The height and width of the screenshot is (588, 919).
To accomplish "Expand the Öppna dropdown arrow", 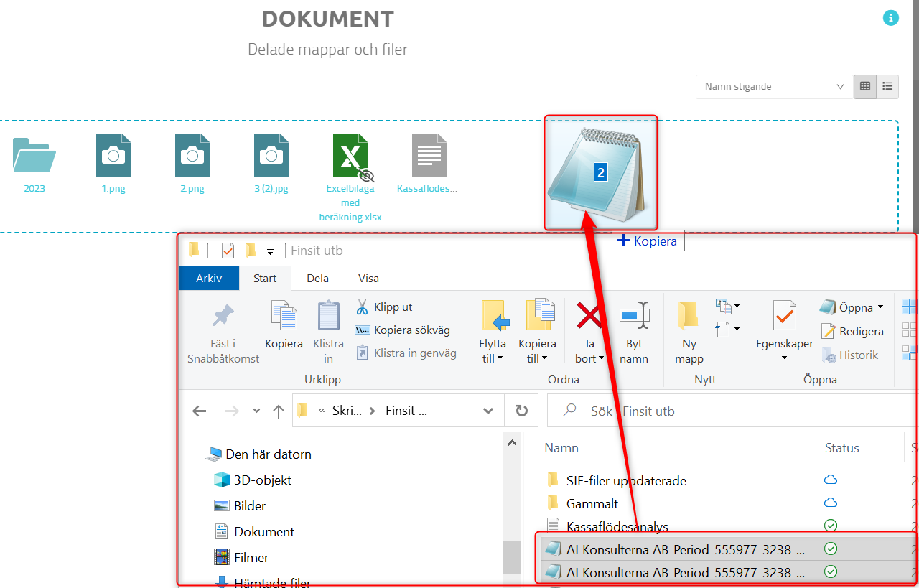I will [880, 308].
